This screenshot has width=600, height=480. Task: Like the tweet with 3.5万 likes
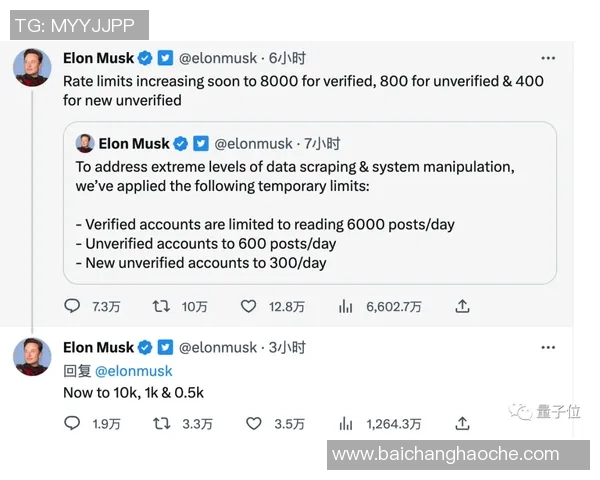(253, 424)
